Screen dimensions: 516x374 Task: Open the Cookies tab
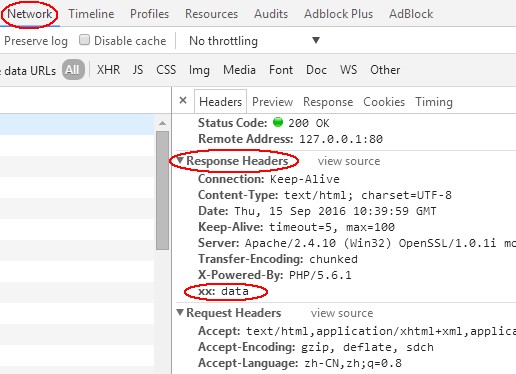(x=384, y=102)
